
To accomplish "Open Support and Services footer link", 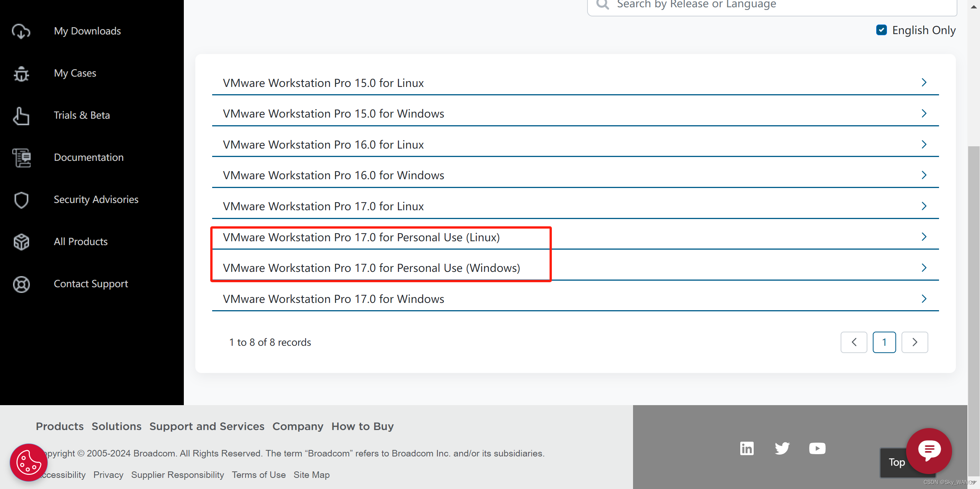I will tap(207, 426).
